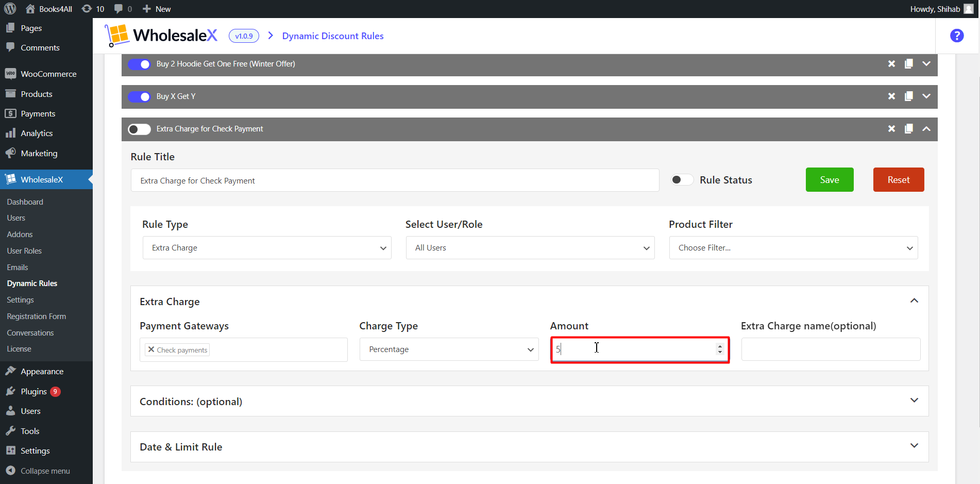The width and height of the screenshot is (980, 484).
Task: Open the Product Filter dropdown
Action: point(793,248)
